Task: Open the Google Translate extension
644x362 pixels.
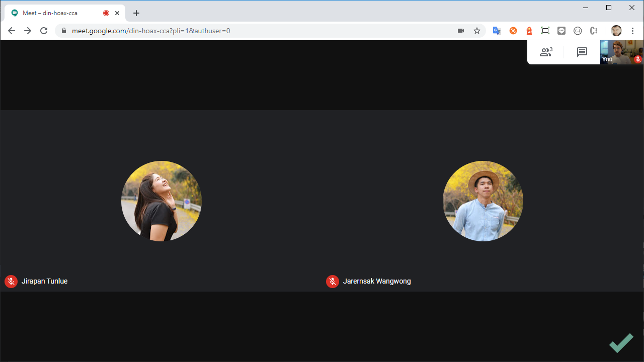Action: pyautogui.click(x=497, y=31)
